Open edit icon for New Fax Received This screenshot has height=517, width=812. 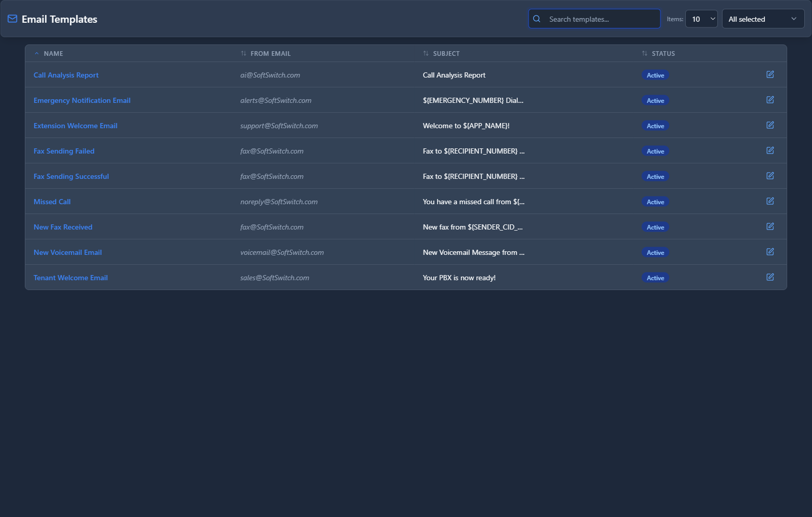click(x=770, y=226)
